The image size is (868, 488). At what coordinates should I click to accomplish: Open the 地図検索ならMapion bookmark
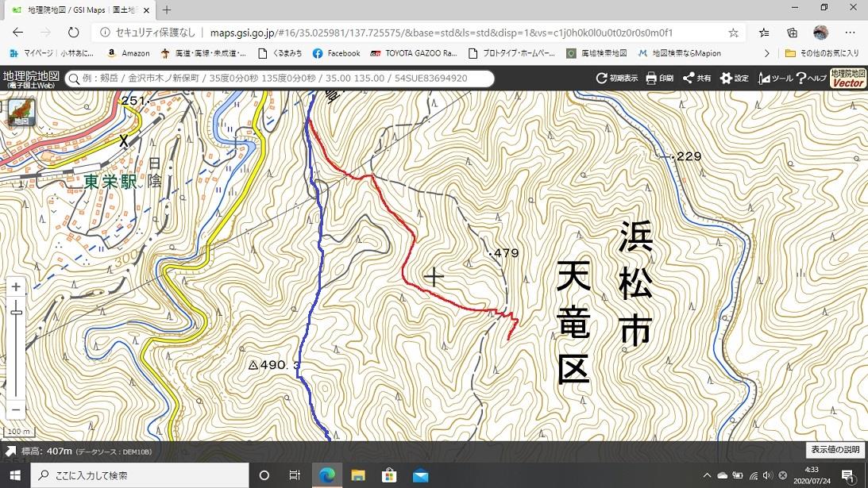click(679, 53)
